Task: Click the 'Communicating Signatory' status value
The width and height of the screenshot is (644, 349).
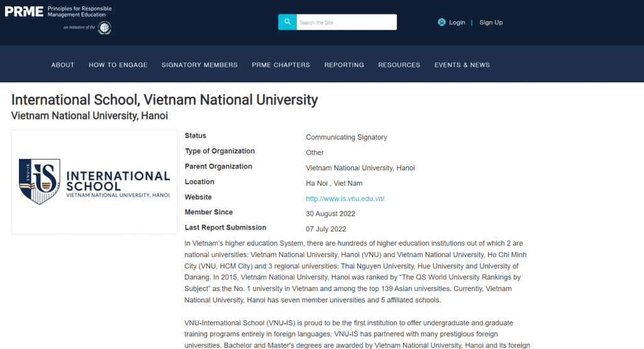Action: tap(346, 137)
